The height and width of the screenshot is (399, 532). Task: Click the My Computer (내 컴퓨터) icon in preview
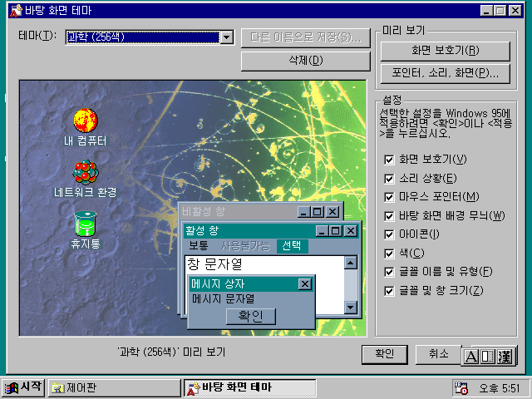[85, 121]
